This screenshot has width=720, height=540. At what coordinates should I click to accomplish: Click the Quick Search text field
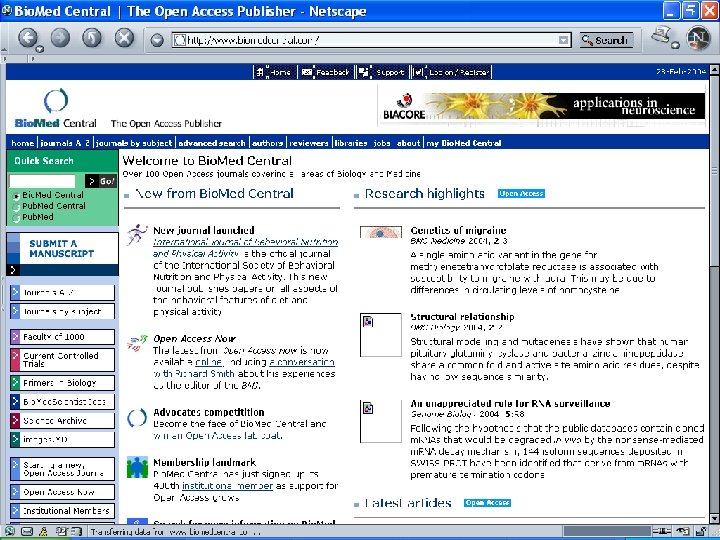point(42,181)
